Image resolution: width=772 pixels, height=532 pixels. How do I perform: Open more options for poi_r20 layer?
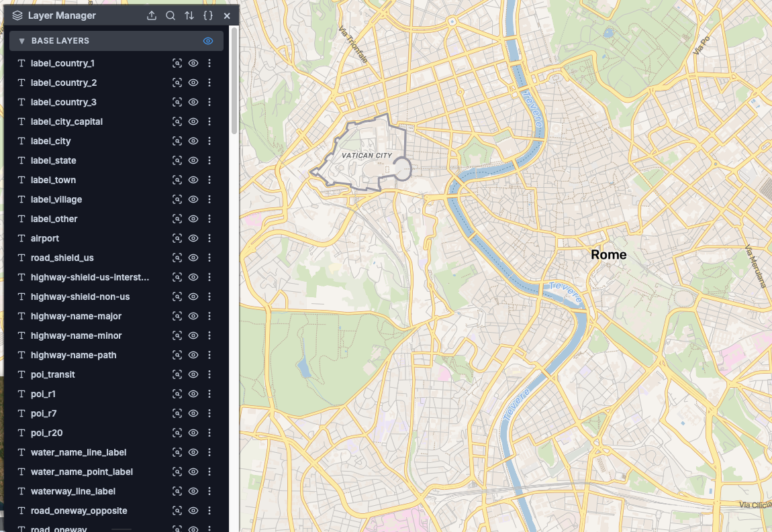[209, 433]
